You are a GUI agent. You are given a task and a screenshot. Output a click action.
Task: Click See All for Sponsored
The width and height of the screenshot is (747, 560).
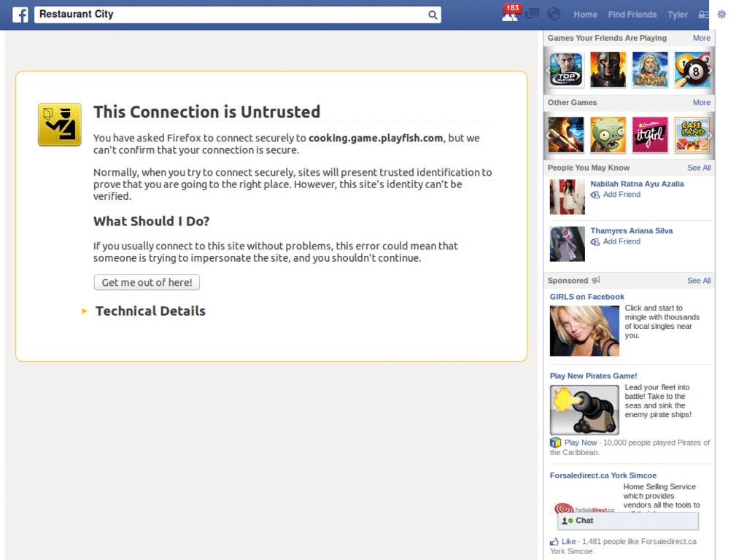[699, 281]
